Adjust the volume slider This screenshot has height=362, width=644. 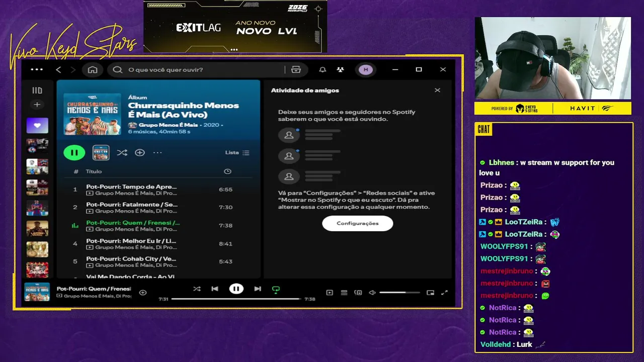399,293
